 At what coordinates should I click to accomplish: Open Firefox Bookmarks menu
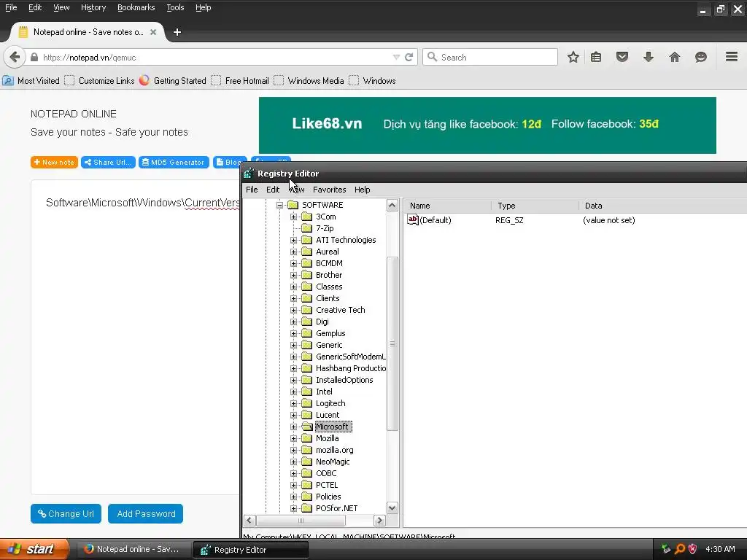pos(136,7)
